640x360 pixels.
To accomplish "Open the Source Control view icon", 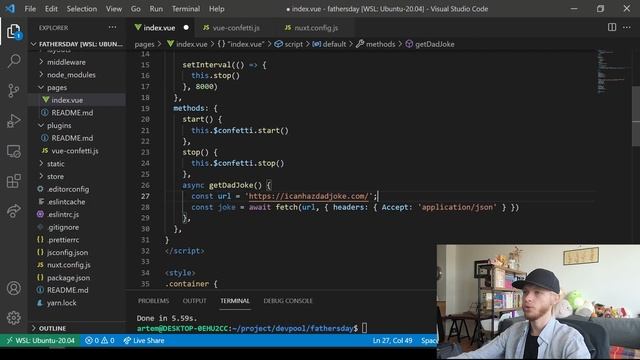I will tap(13, 90).
